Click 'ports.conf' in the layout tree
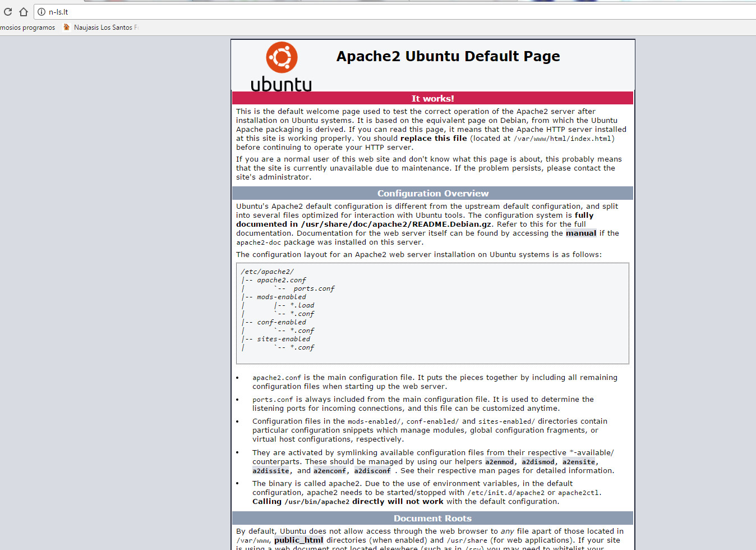756x550 pixels. click(314, 288)
